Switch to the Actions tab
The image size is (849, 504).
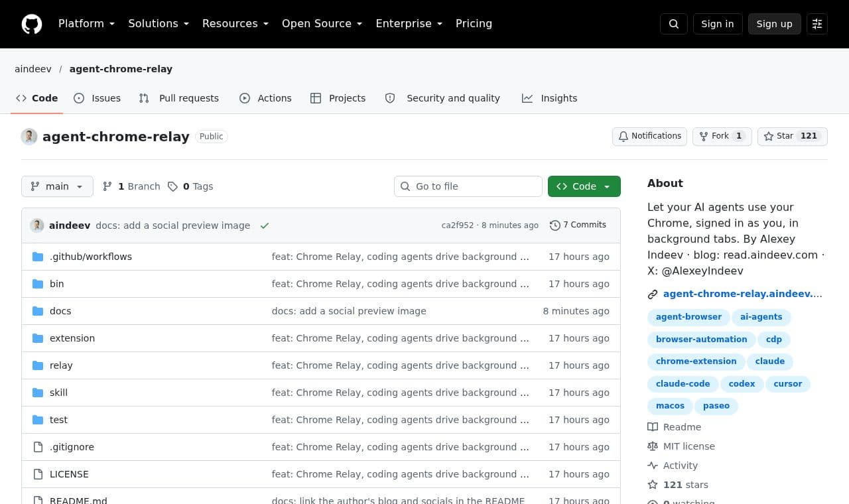click(265, 98)
